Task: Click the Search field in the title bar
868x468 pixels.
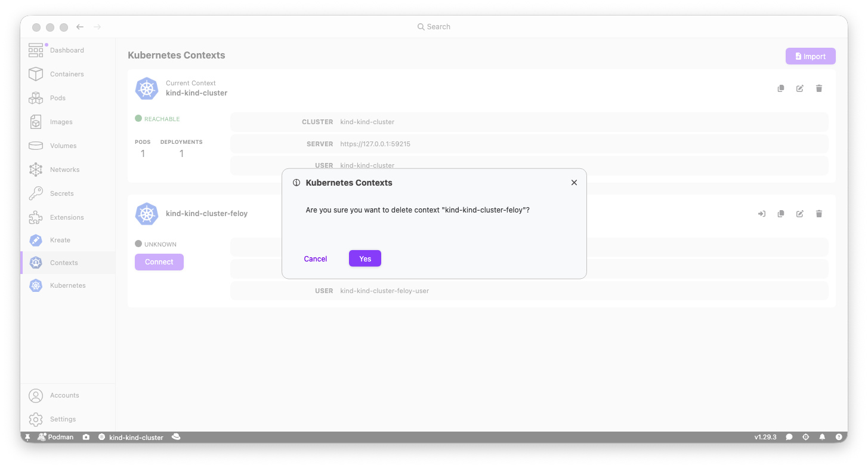Action: point(434,27)
